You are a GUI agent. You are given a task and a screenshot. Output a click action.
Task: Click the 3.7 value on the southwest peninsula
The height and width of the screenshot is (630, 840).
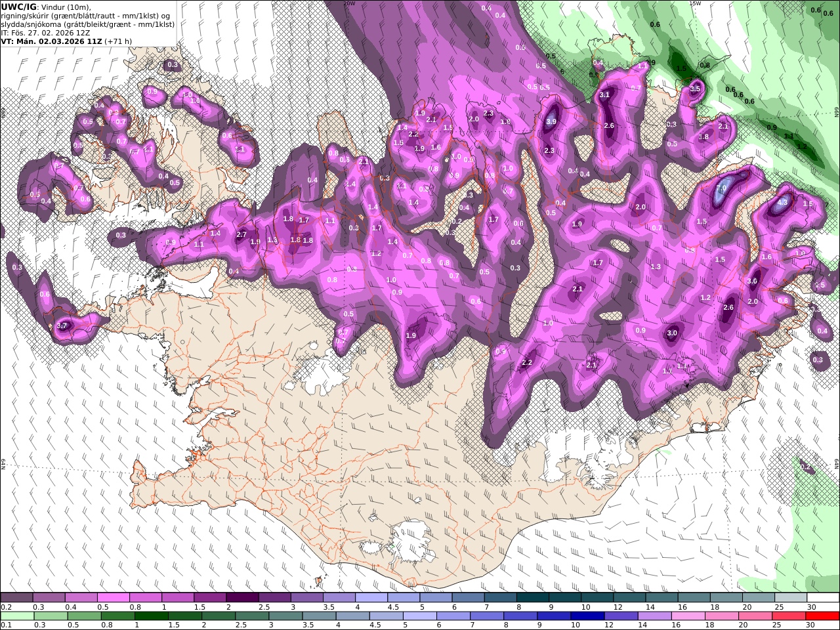coord(62,325)
